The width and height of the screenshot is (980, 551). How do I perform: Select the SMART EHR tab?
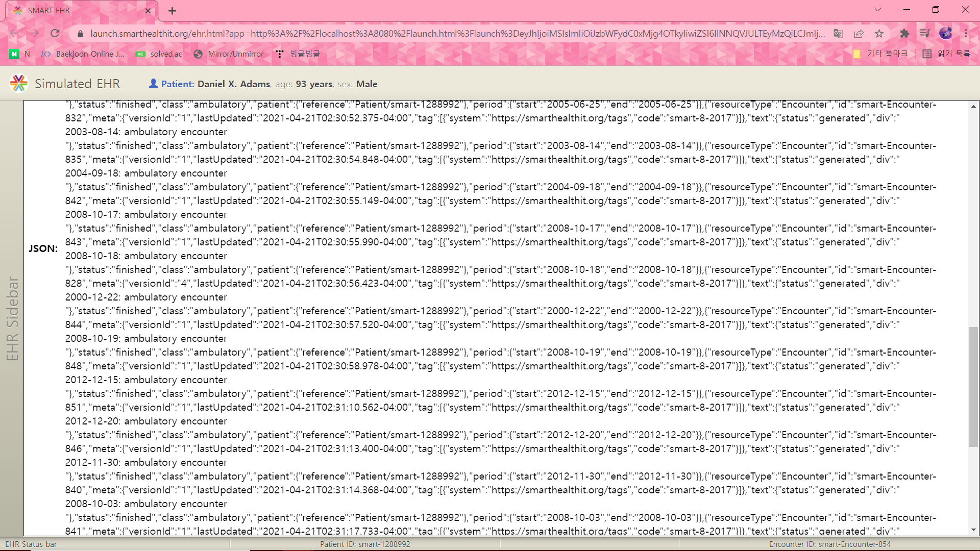click(x=77, y=10)
